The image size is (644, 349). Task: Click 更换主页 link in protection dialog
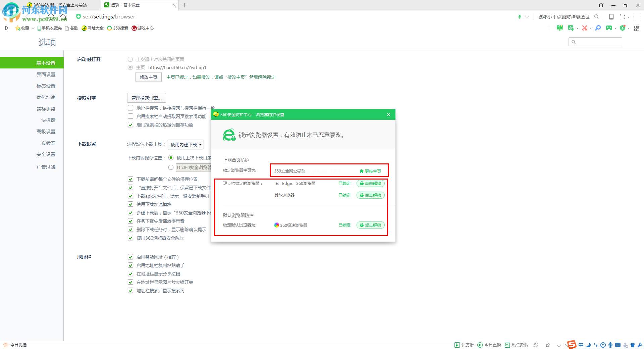click(x=370, y=171)
